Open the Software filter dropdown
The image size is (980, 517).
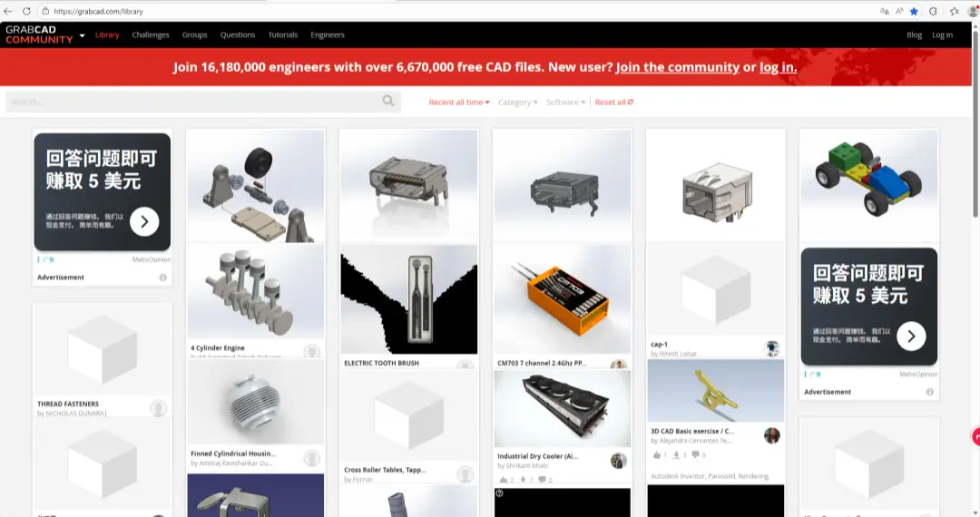(566, 102)
